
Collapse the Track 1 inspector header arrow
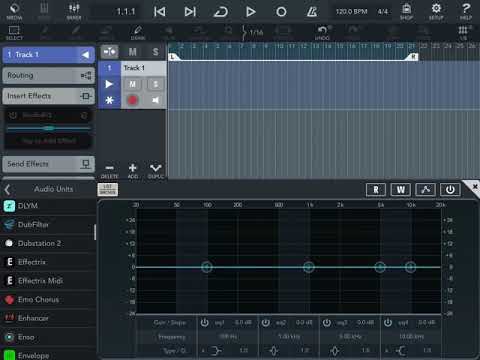pyautogui.click(x=86, y=55)
